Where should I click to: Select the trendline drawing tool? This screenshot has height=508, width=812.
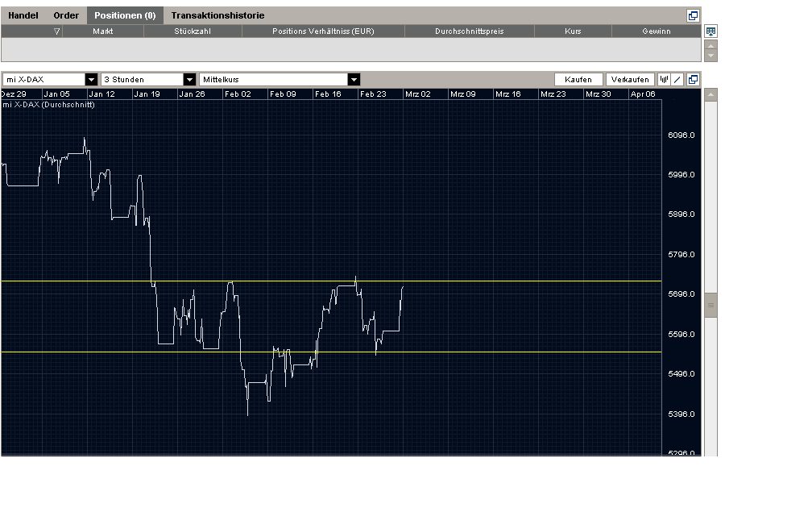point(678,79)
